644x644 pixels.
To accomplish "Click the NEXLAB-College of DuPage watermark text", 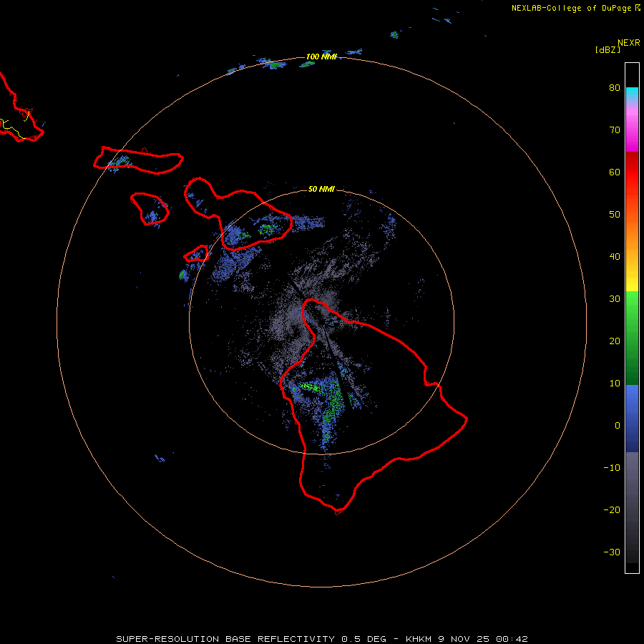I will tap(571, 8).
